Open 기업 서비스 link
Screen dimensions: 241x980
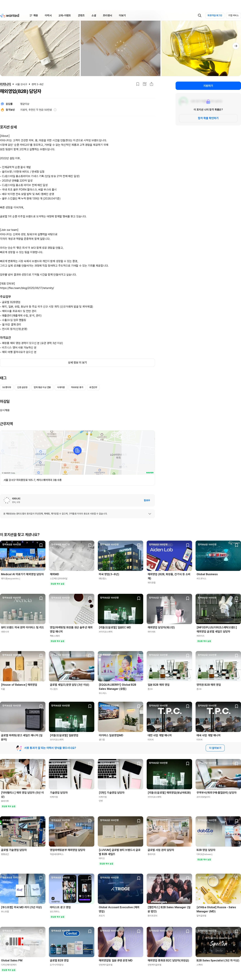tap(233, 16)
